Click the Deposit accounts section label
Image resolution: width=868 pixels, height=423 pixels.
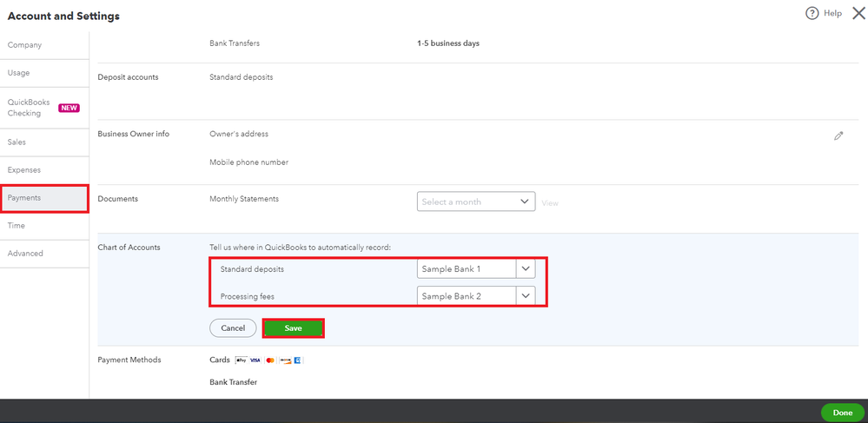(128, 77)
